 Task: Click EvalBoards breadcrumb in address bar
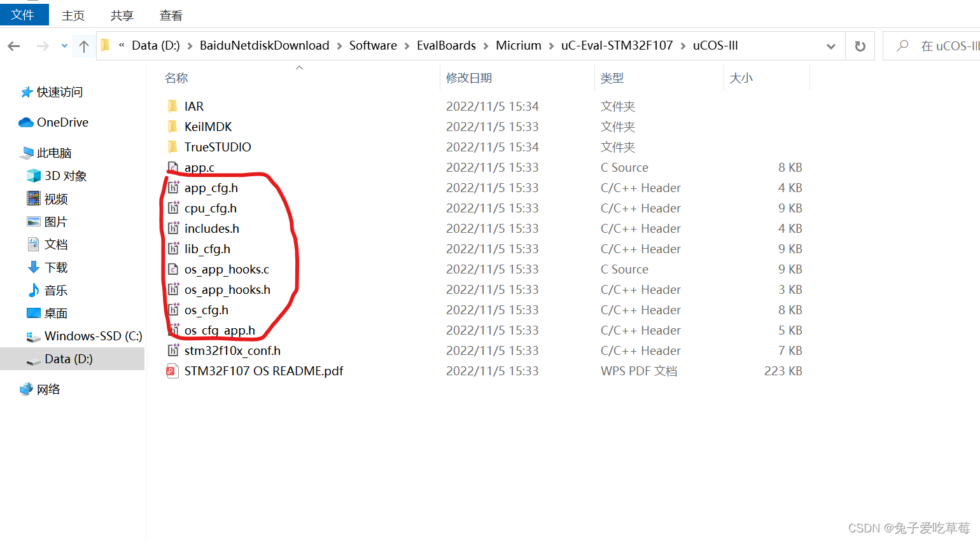446,45
